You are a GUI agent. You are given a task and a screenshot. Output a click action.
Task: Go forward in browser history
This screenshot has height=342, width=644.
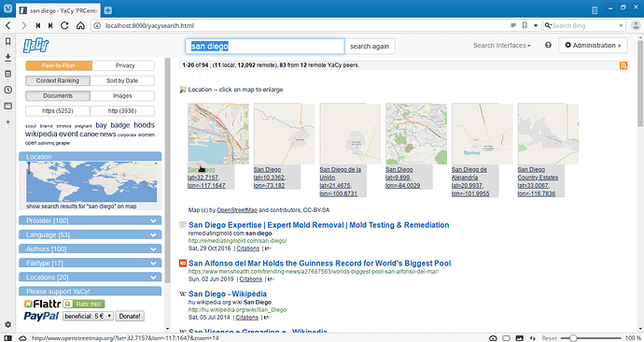coord(24,25)
